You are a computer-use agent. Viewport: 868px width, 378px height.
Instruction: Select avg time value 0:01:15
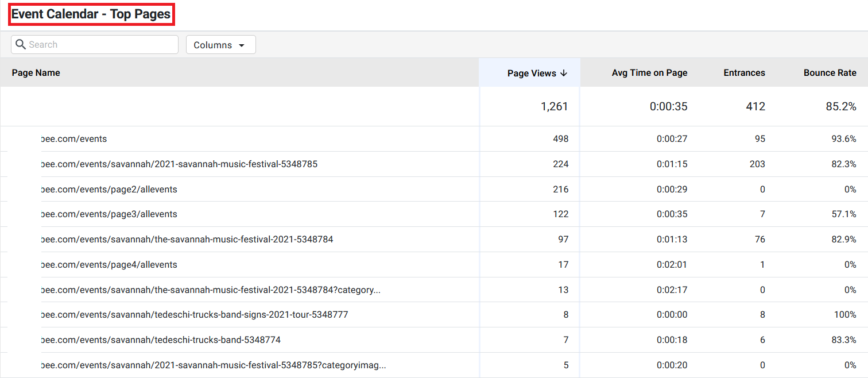point(672,164)
